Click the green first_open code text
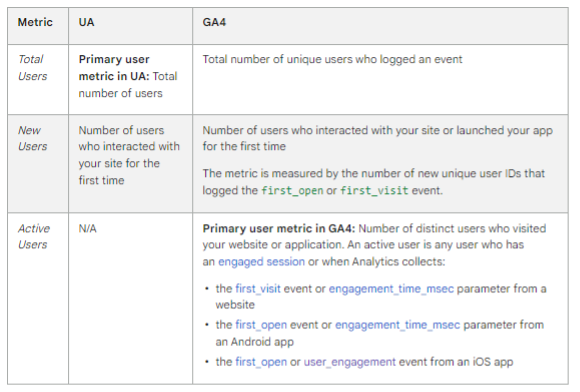 click(292, 190)
